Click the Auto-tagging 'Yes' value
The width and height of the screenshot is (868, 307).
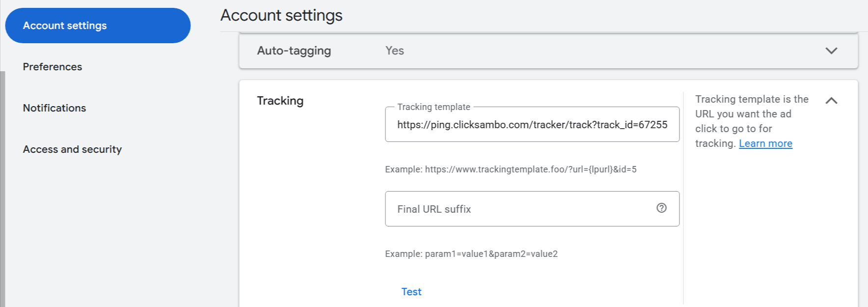click(394, 51)
